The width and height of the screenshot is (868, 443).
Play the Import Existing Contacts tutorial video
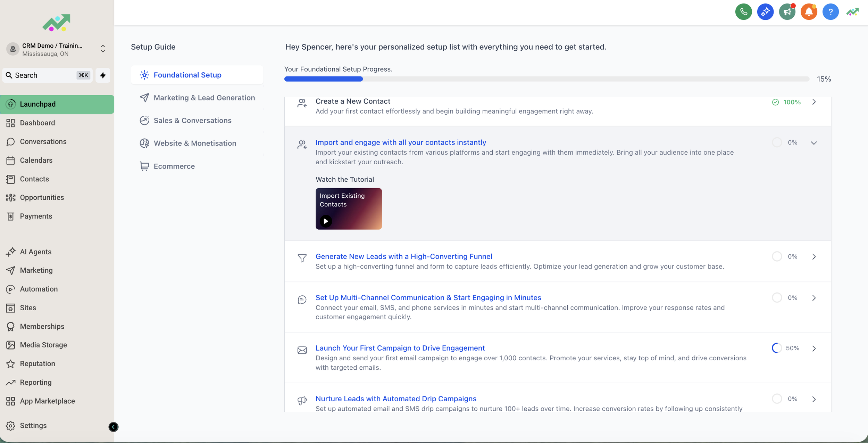coord(325,221)
